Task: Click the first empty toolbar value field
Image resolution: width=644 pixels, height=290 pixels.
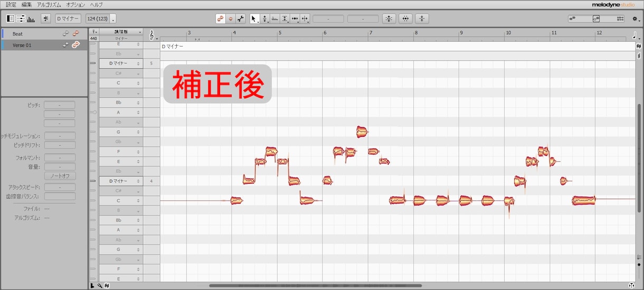Action: [328, 18]
